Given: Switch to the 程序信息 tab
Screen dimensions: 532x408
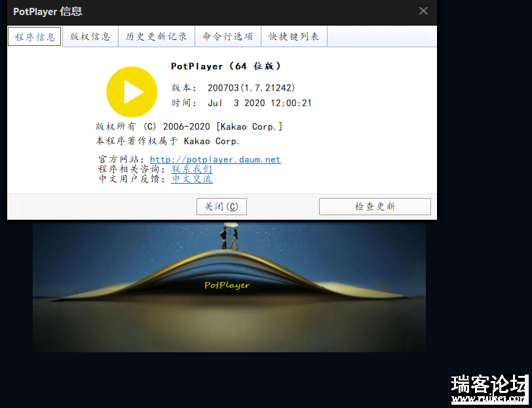Looking at the screenshot, I should click(x=35, y=36).
